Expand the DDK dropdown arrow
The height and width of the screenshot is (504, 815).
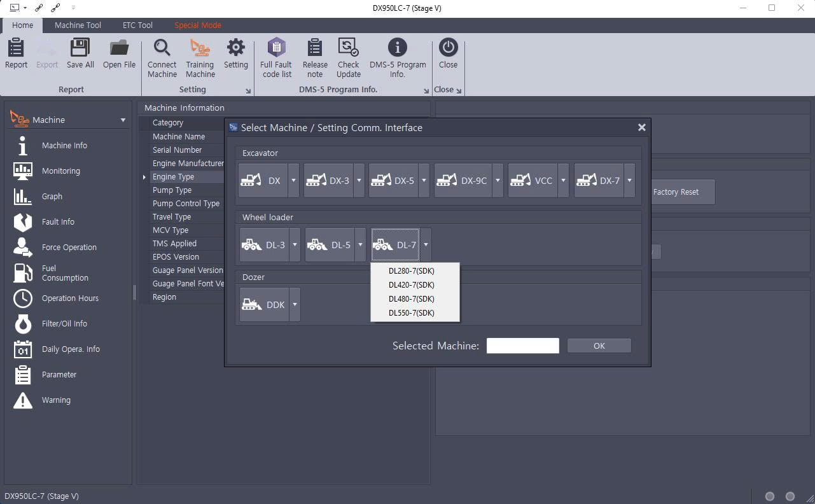(x=295, y=305)
